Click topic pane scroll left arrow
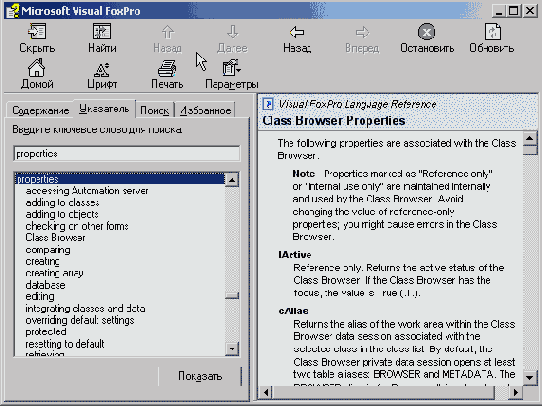542x406 pixels. point(266,393)
